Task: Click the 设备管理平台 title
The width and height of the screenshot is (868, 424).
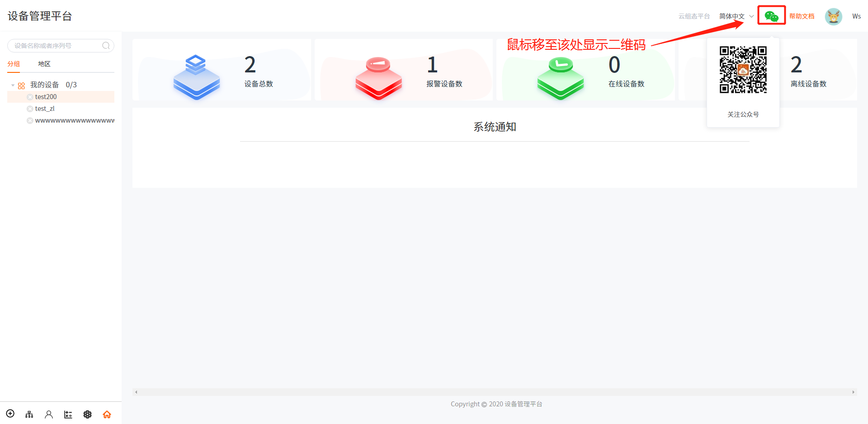Action: pyautogui.click(x=40, y=16)
